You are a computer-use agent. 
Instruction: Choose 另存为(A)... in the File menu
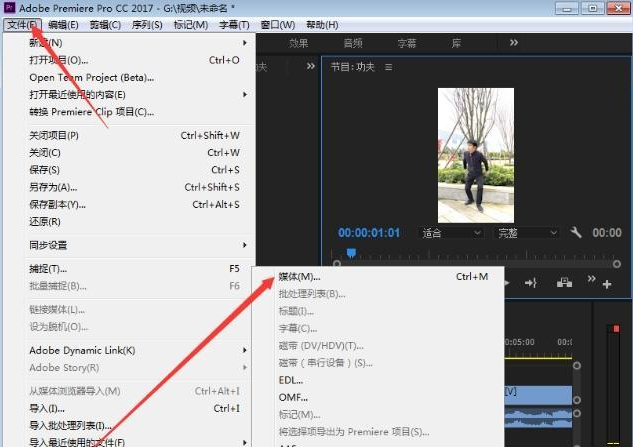(x=53, y=187)
